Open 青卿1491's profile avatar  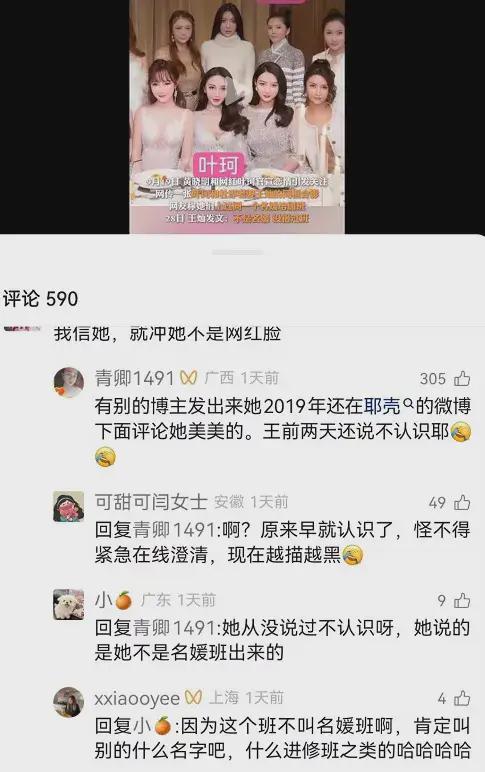point(68,382)
